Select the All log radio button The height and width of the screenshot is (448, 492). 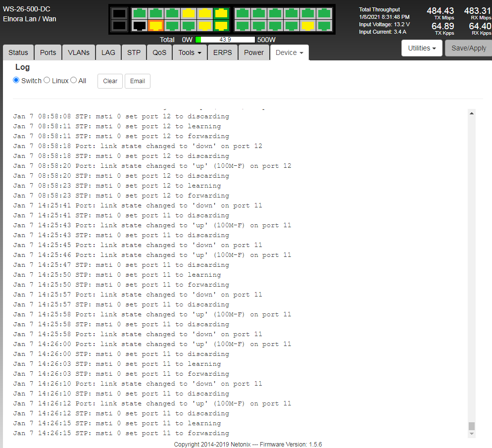coord(74,80)
